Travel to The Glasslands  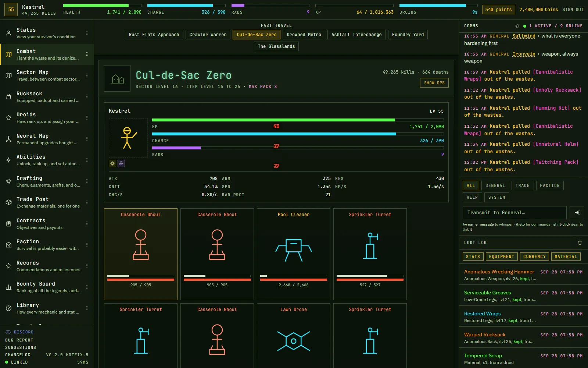[276, 46]
